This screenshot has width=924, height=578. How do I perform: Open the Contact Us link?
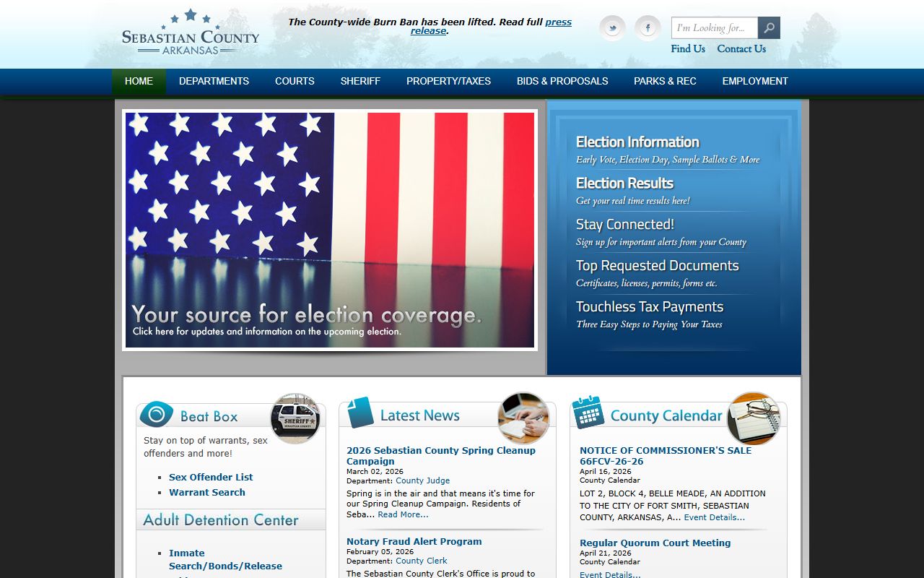(741, 49)
